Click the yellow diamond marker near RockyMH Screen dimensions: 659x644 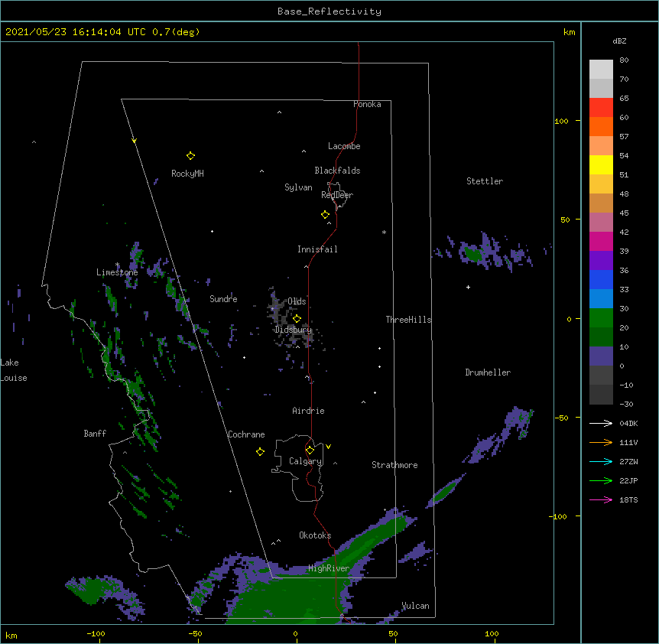190,156
